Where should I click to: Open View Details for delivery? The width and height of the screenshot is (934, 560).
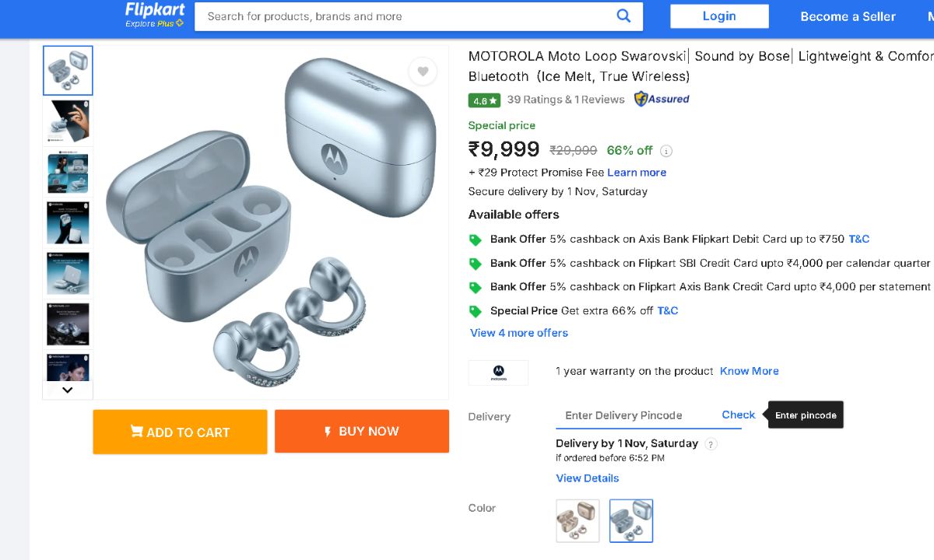[588, 478]
